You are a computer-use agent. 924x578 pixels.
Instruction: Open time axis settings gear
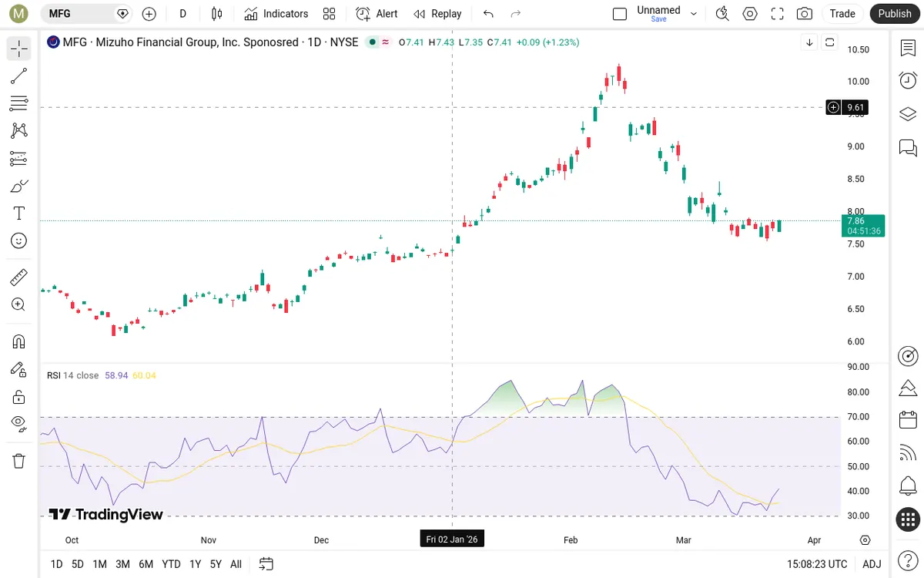coord(865,539)
